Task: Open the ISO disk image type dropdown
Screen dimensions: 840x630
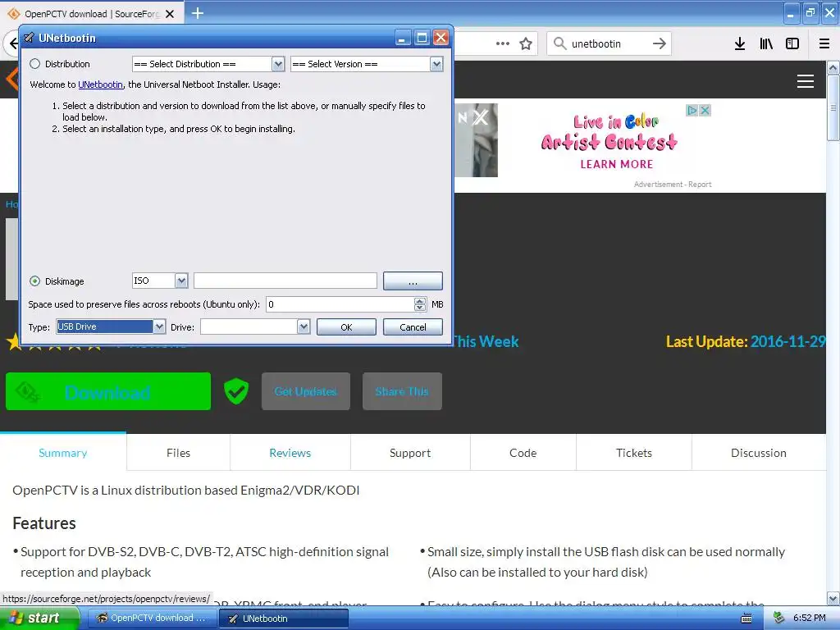Action: 160,281
